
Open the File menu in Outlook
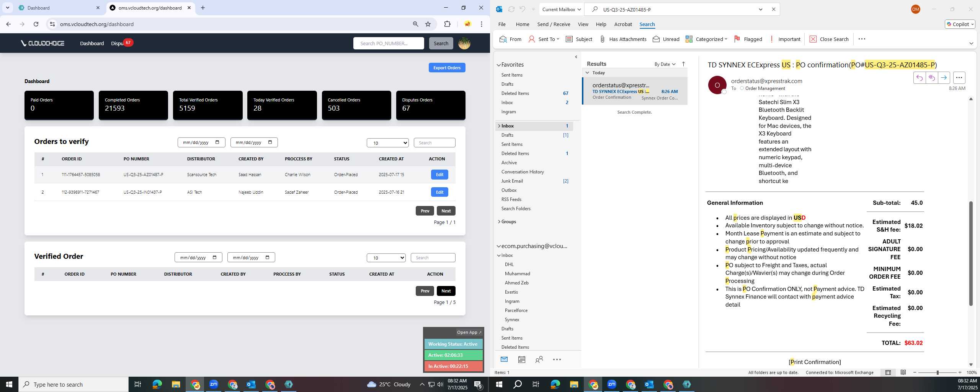click(x=502, y=24)
